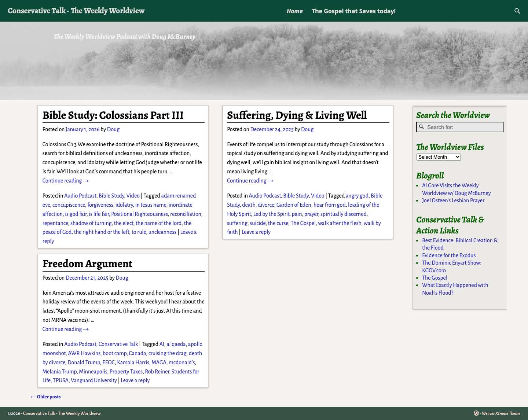This screenshot has height=420, width=528.
Task: Click the December 21, 2025 post date
Action: 87,278
